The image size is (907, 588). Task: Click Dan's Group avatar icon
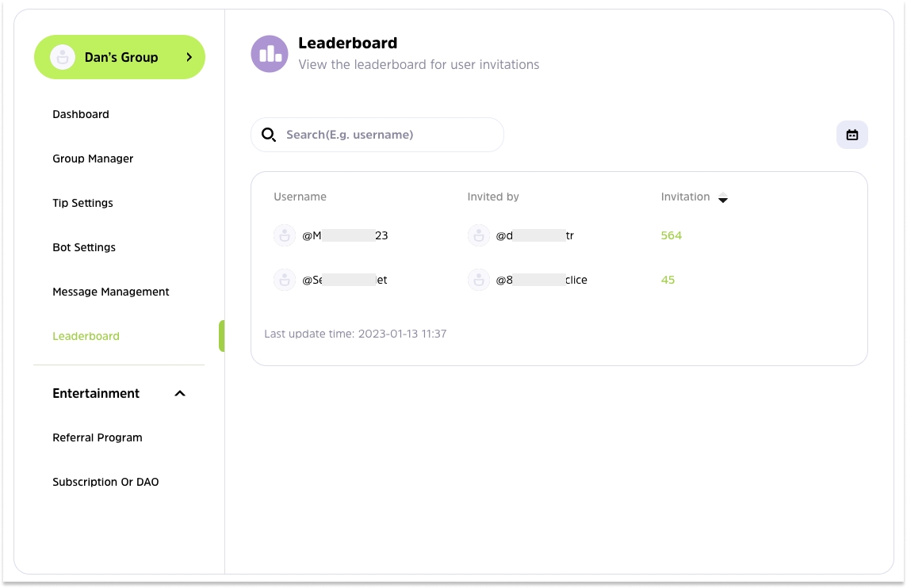coord(63,57)
